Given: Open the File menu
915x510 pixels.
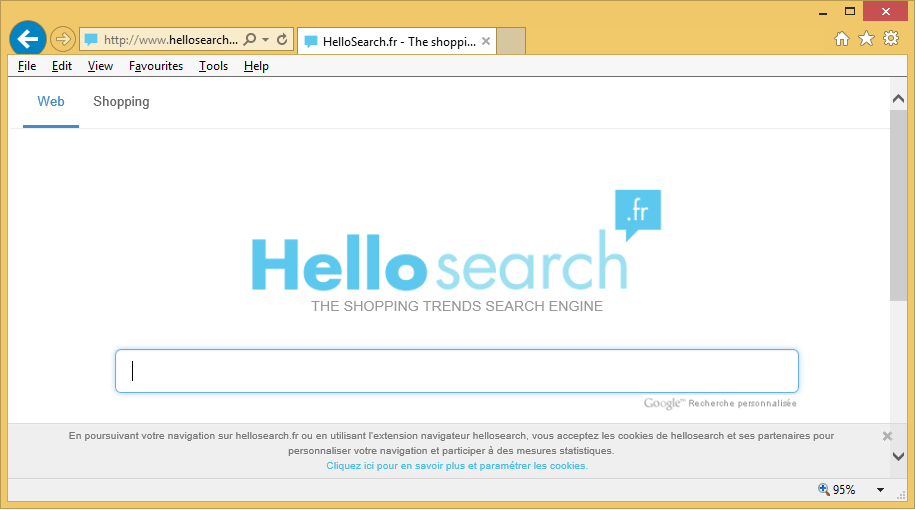Looking at the screenshot, I should pyautogui.click(x=27, y=66).
